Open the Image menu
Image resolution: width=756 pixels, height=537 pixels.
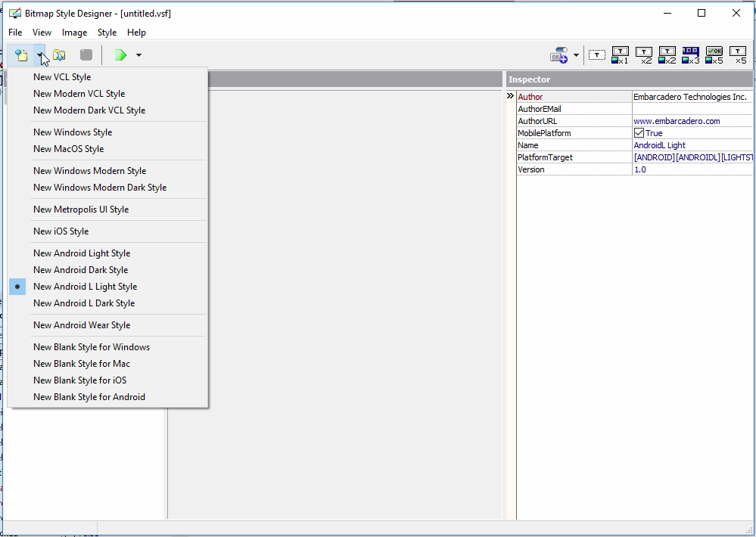[x=74, y=33]
